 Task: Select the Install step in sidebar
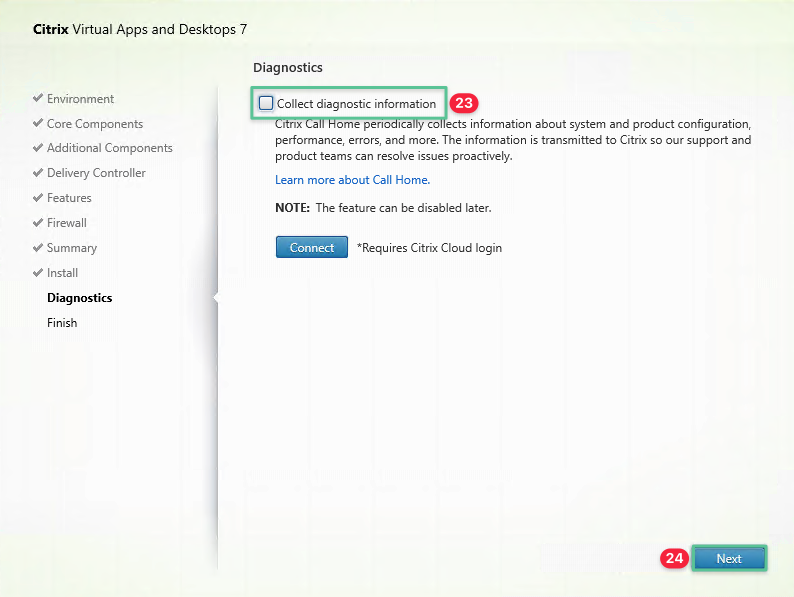(62, 273)
